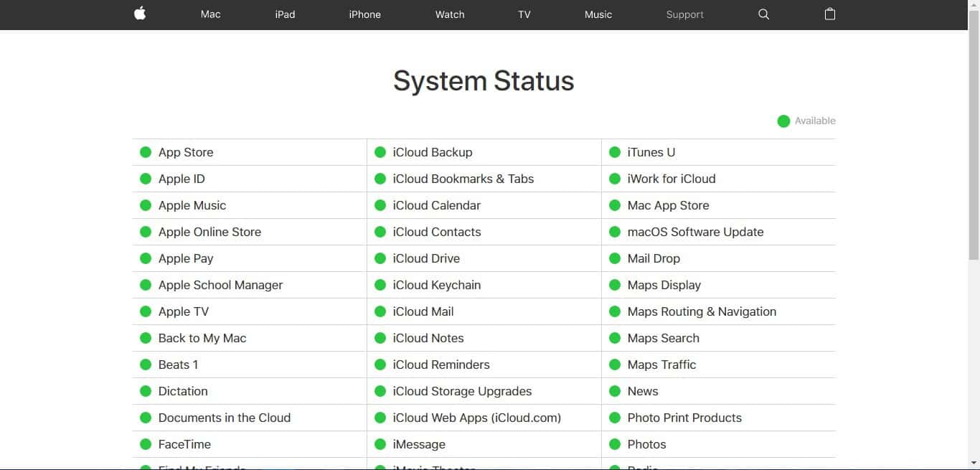Select the Mac menu item
This screenshot has width=980, height=470.
click(x=209, y=14)
